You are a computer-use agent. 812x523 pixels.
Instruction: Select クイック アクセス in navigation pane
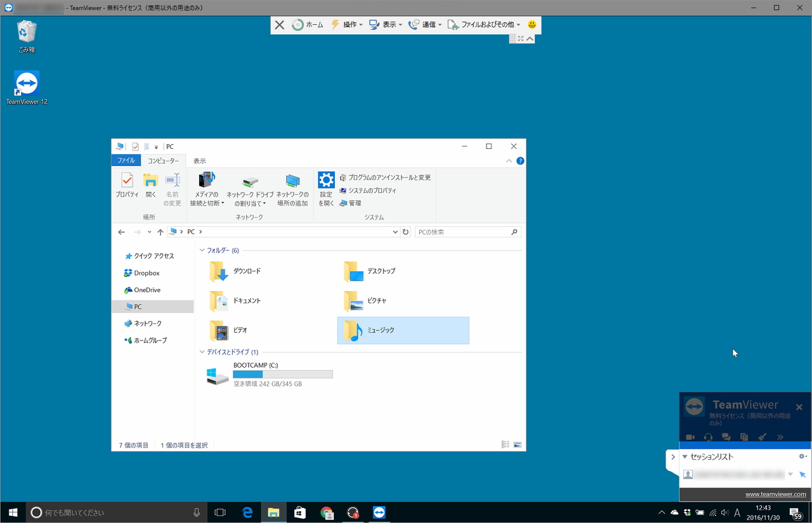coord(149,256)
